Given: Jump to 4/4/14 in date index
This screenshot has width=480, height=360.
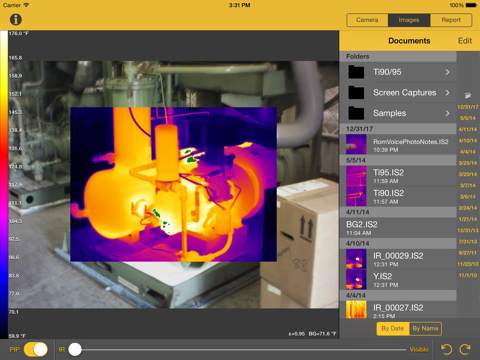Looking at the screenshot, I should click(x=468, y=152).
